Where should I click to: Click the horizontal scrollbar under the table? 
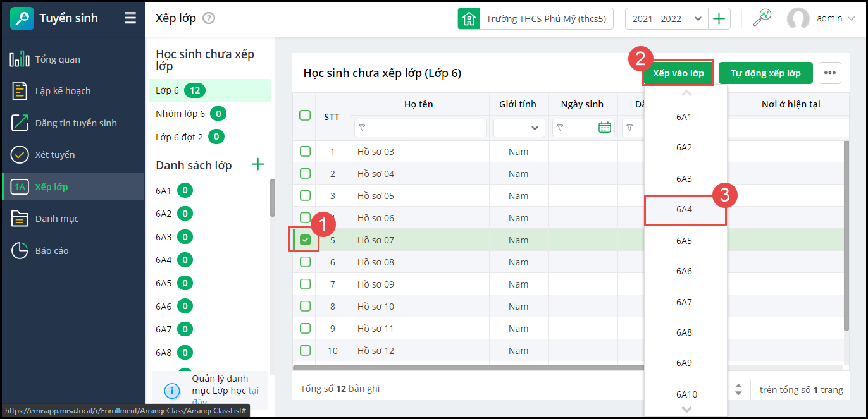pyautogui.click(x=468, y=367)
